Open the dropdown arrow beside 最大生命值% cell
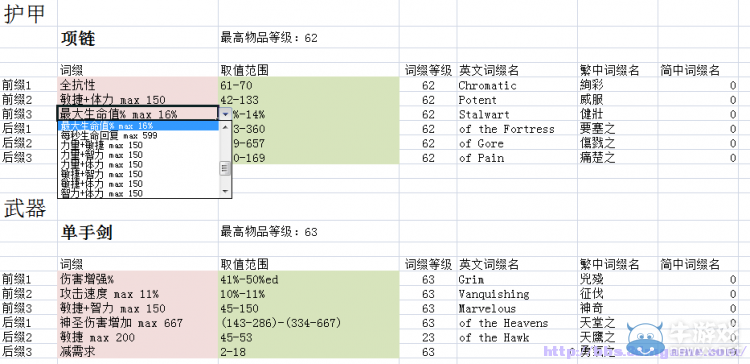 coord(225,114)
